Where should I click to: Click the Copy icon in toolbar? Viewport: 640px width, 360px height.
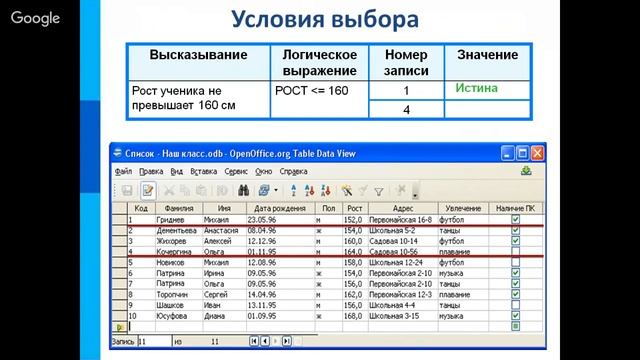[x=185, y=191]
